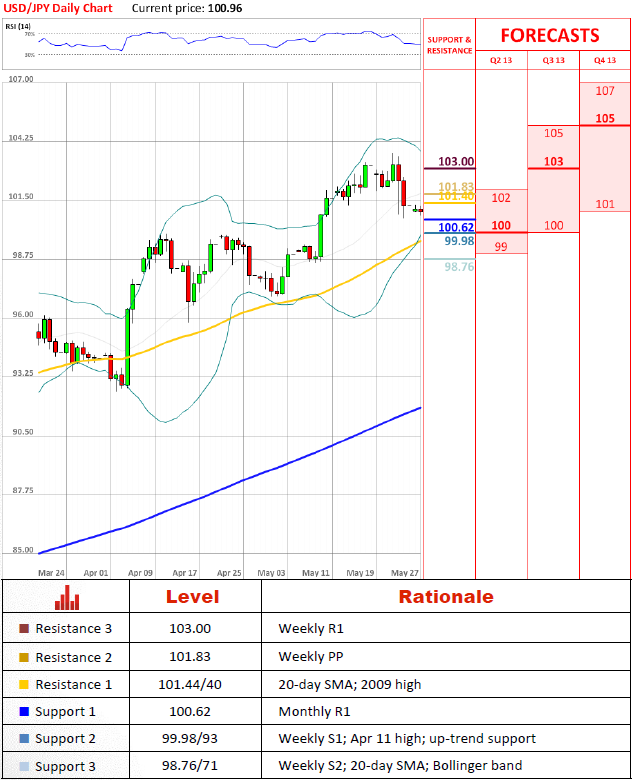Click the Resistance 2 gold swatch

(x=24, y=657)
